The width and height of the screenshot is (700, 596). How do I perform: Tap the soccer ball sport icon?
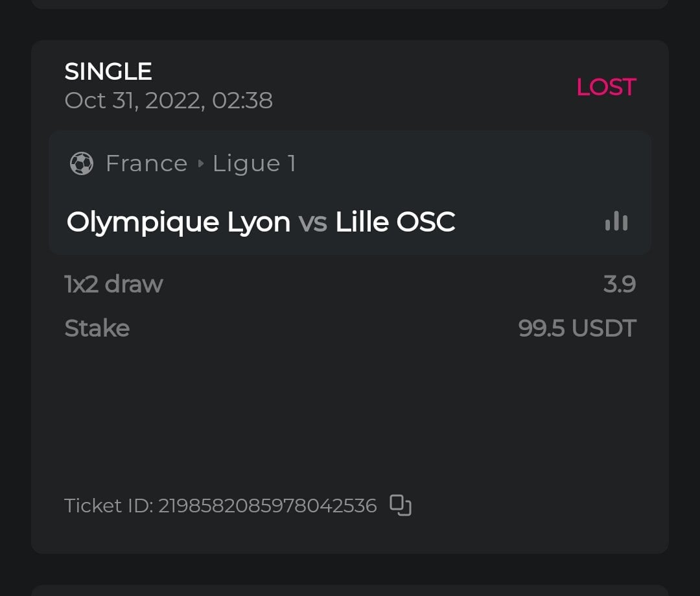[82, 163]
